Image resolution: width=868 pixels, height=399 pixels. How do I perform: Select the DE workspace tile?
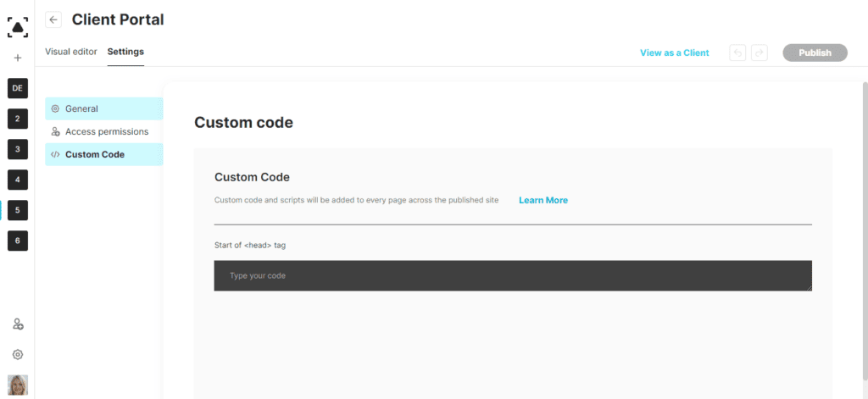(18, 88)
